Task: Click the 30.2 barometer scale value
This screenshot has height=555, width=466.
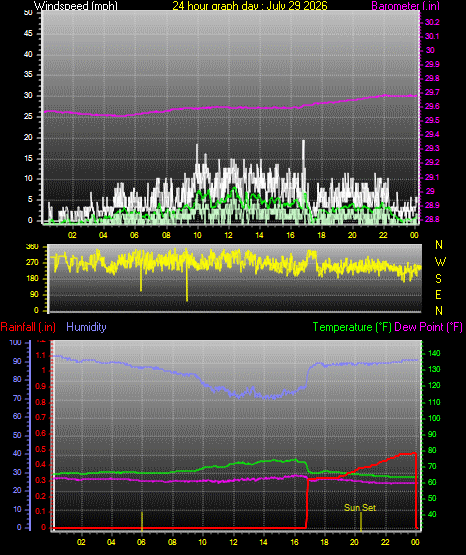Action: tap(432, 22)
